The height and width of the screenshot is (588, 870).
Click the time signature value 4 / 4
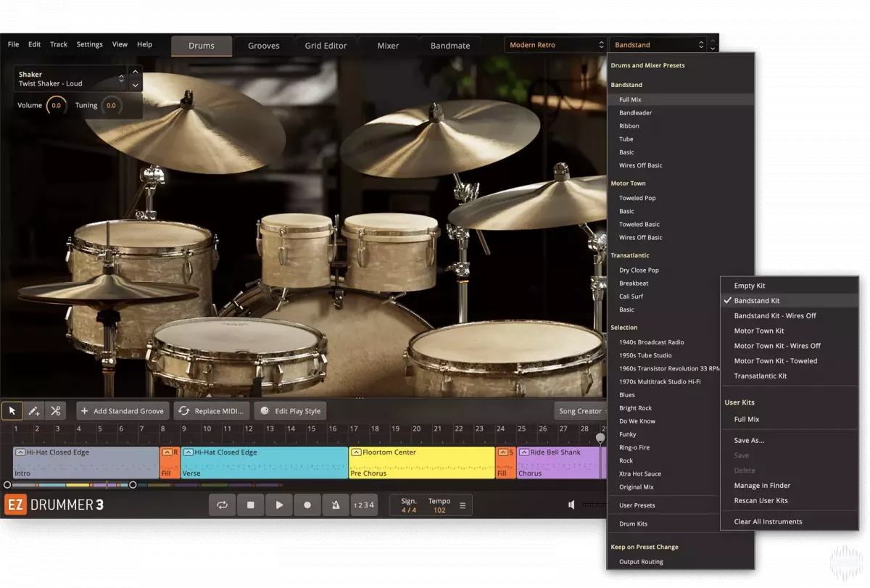(409, 510)
